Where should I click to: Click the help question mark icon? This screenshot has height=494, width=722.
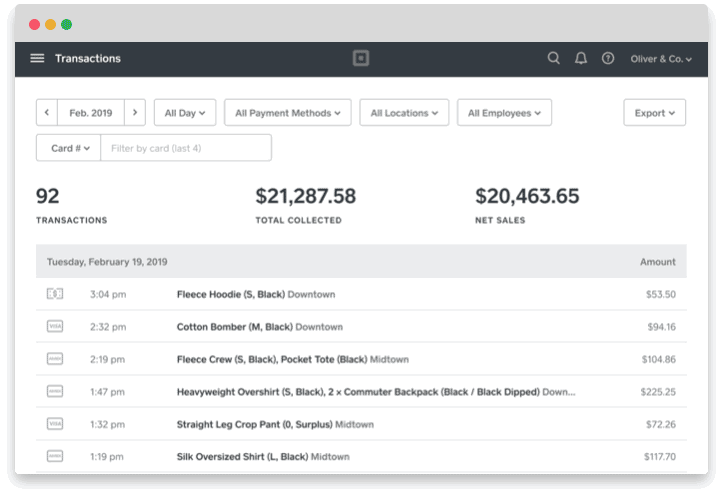point(608,59)
